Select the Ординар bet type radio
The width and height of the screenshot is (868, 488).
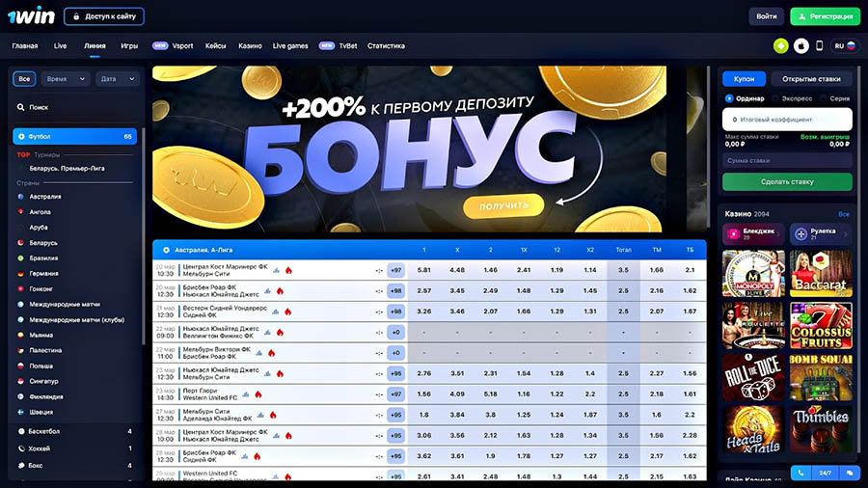pos(730,98)
